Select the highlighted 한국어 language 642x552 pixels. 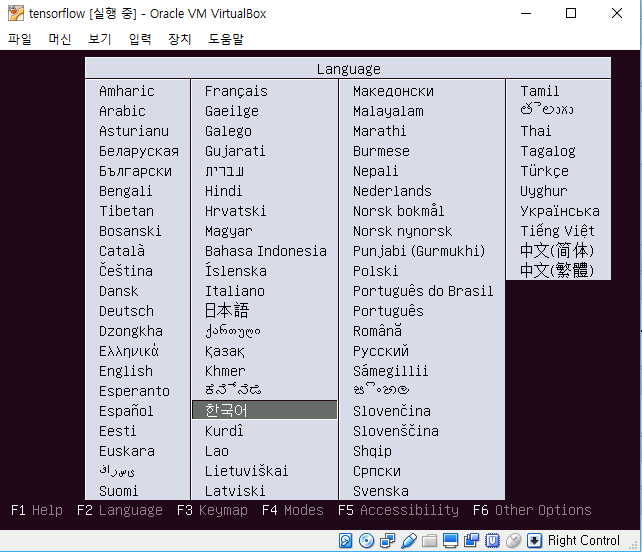[x=264, y=410]
